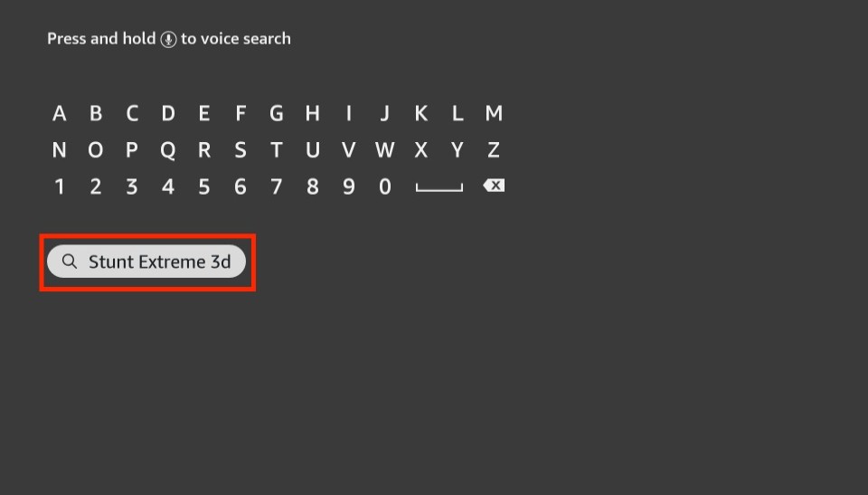Choose the number 1 key
The image size is (868, 495).
[60, 186]
